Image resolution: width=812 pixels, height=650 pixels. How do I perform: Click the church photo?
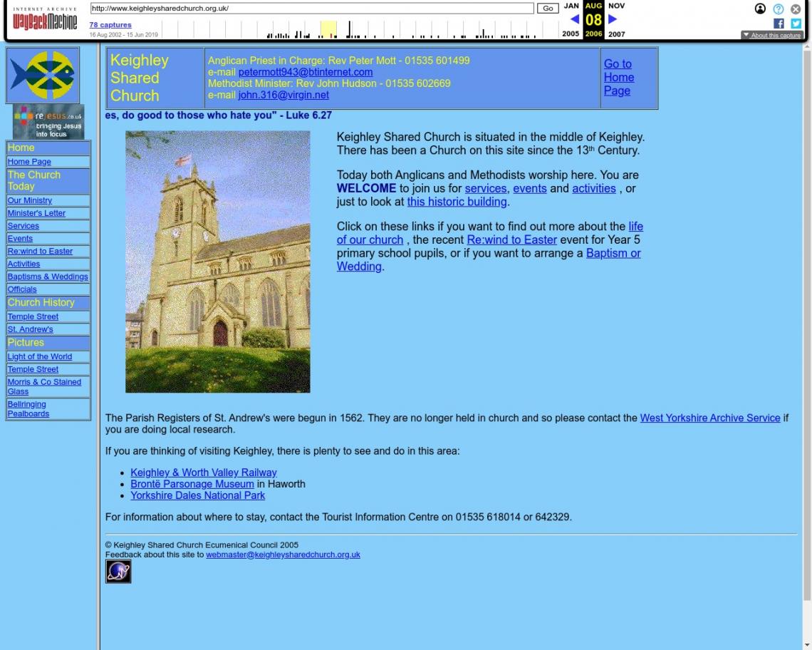pos(217,262)
